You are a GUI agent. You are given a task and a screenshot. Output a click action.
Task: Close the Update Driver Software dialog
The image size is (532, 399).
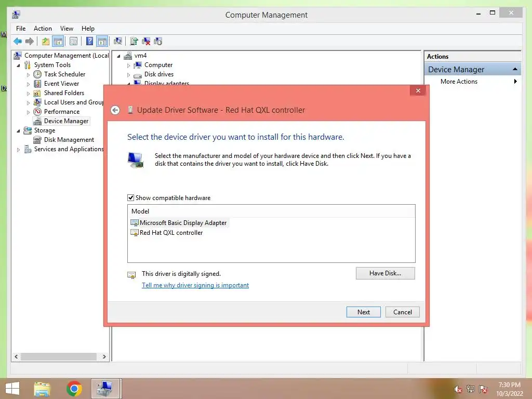418,90
